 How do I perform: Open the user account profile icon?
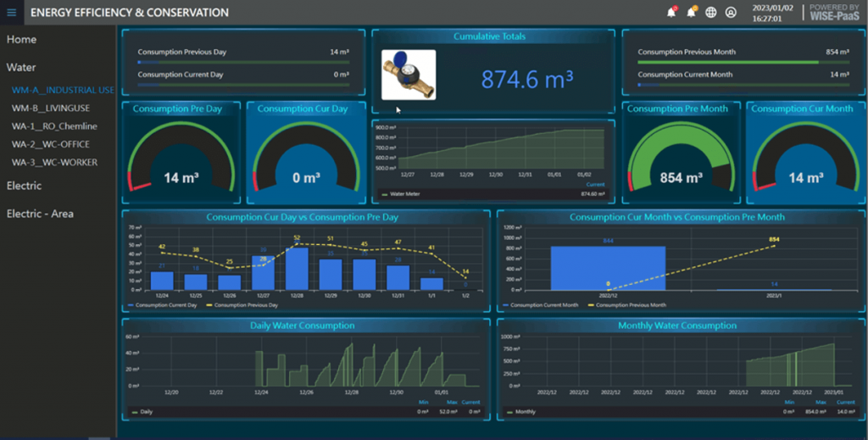[x=731, y=13]
